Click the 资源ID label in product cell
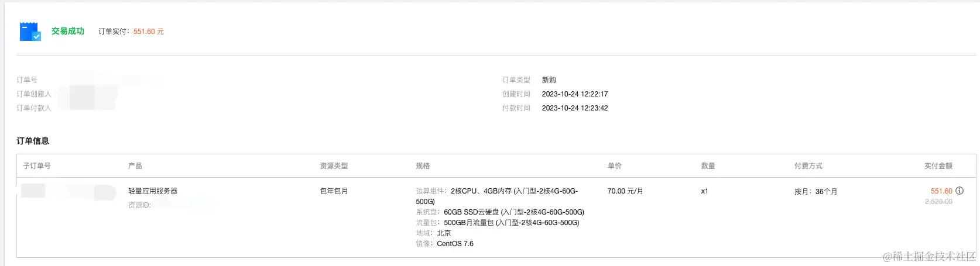Viewport: 980px width, 266px height. [x=139, y=205]
